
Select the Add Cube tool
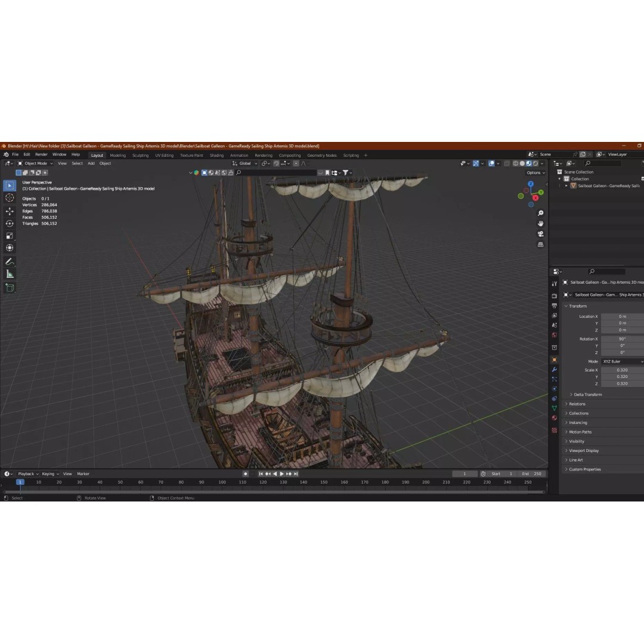click(x=10, y=287)
